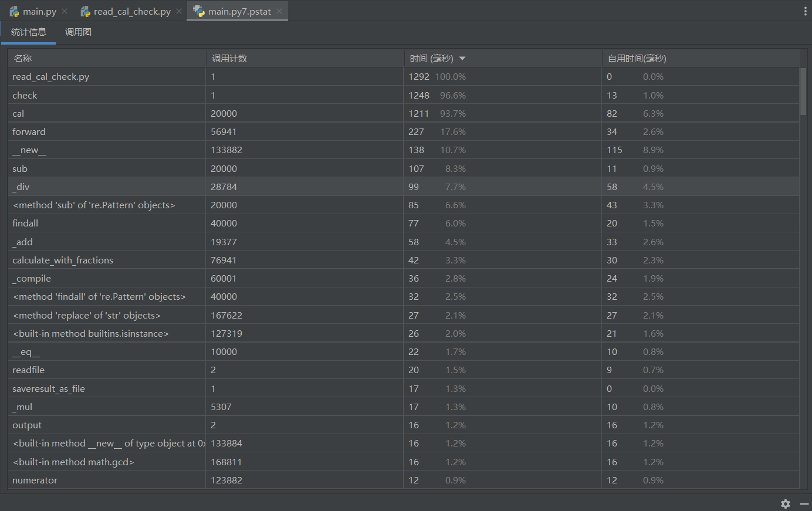The height and width of the screenshot is (511, 812).
Task: Select the calculate_with_fractions row
Action: 63,260
